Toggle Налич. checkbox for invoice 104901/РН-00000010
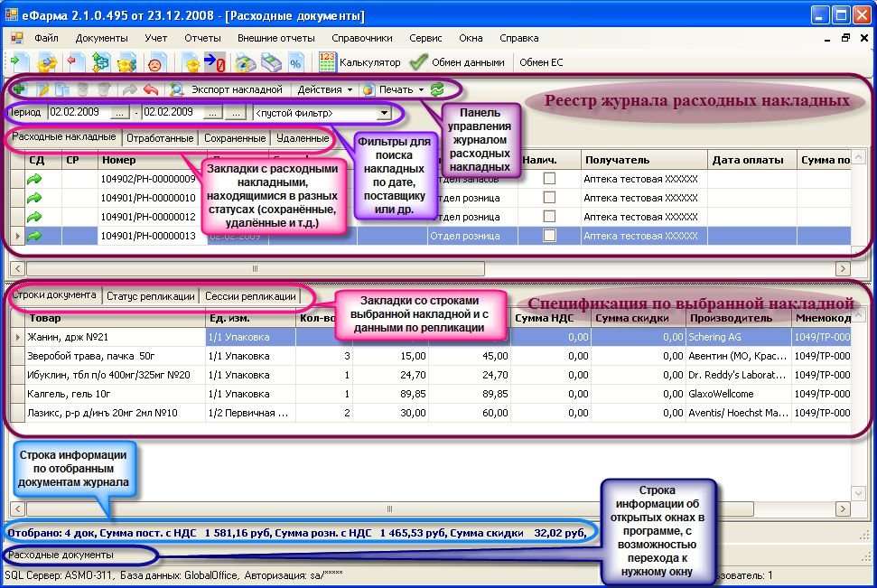The image size is (877, 588). 550,198
